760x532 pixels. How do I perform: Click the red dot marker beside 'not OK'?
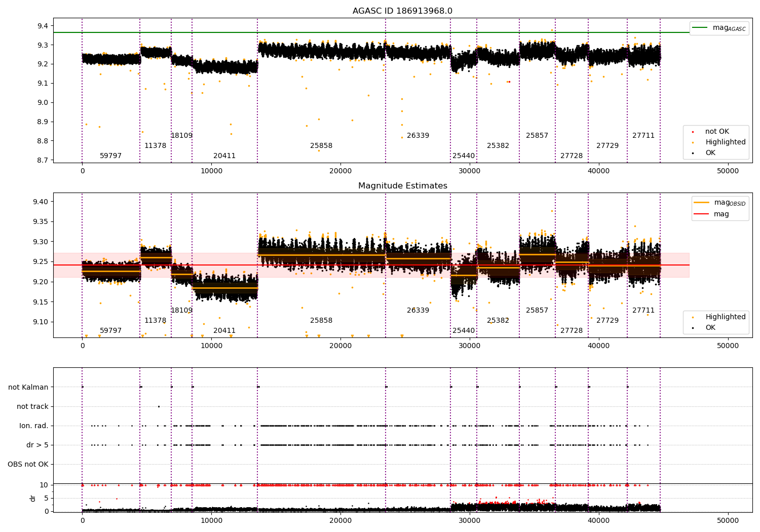tap(692, 132)
